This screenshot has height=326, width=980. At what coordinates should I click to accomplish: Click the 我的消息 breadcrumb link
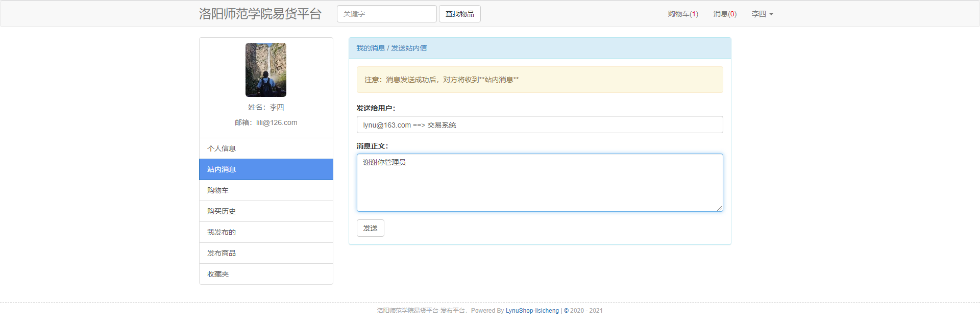(371, 48)
